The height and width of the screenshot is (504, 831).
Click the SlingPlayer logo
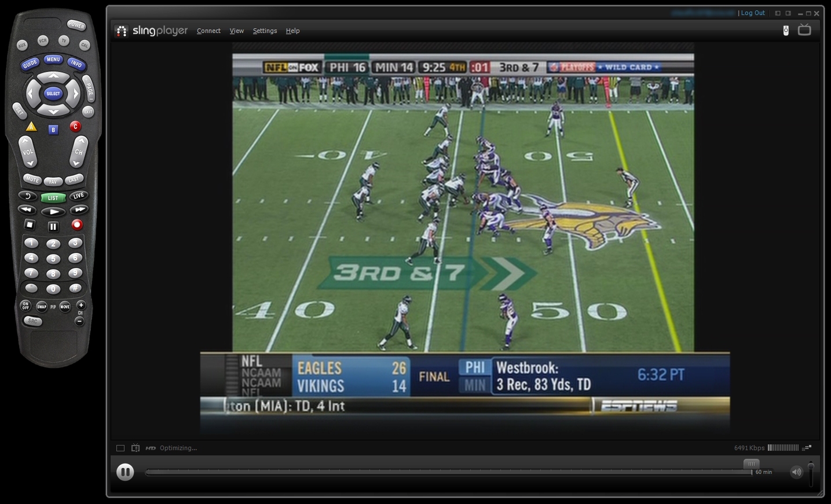click(152, 31)
